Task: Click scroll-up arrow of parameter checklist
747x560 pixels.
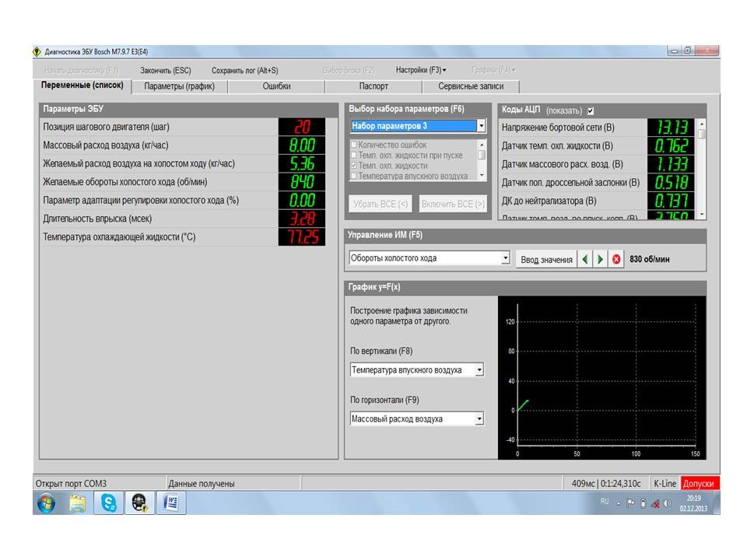Action: pos(482,145)
